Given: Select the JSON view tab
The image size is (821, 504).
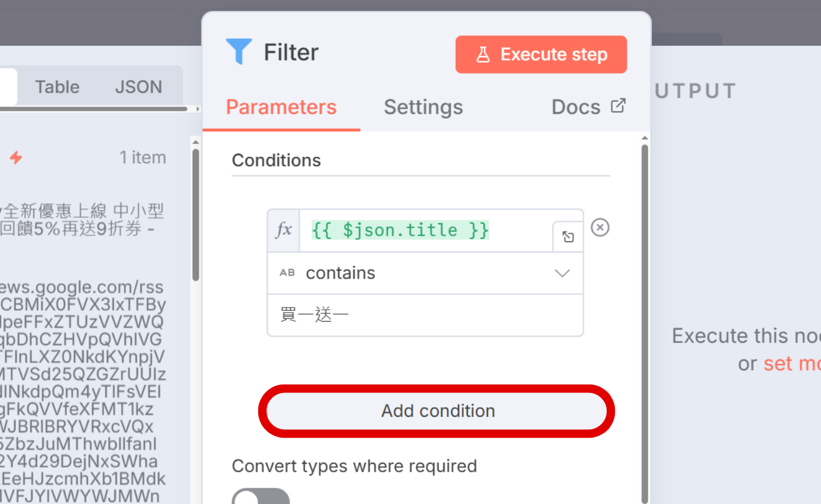Looking at the screenshot, I should pos(138,87).
